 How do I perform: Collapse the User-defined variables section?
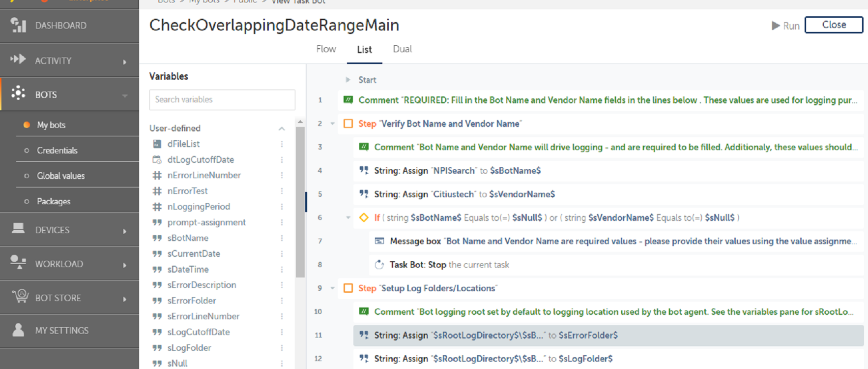282,128
